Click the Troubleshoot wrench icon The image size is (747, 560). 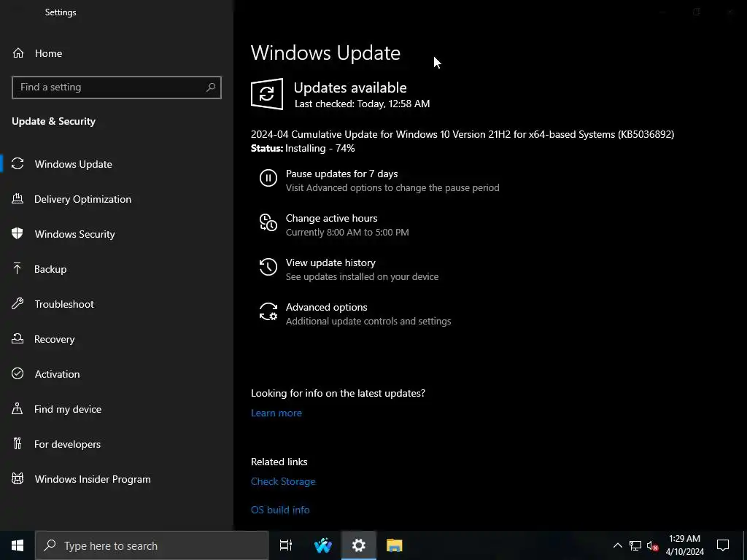(x=18, y=304)
